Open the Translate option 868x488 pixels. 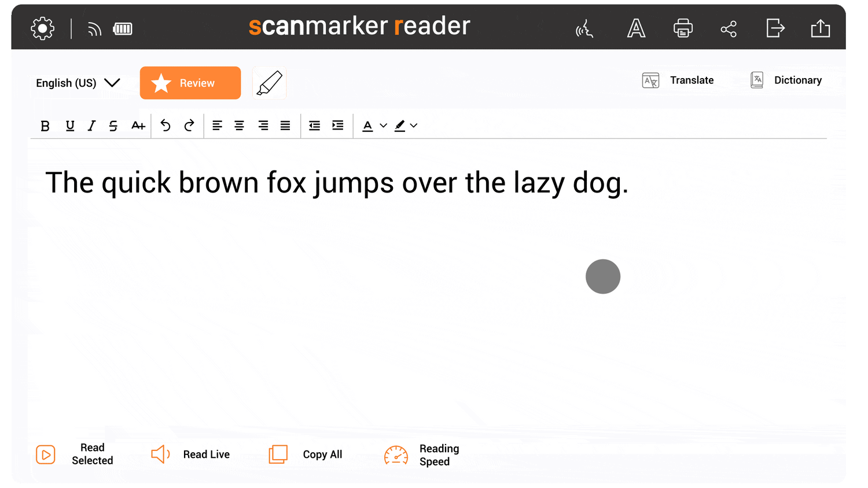[678, 80]
